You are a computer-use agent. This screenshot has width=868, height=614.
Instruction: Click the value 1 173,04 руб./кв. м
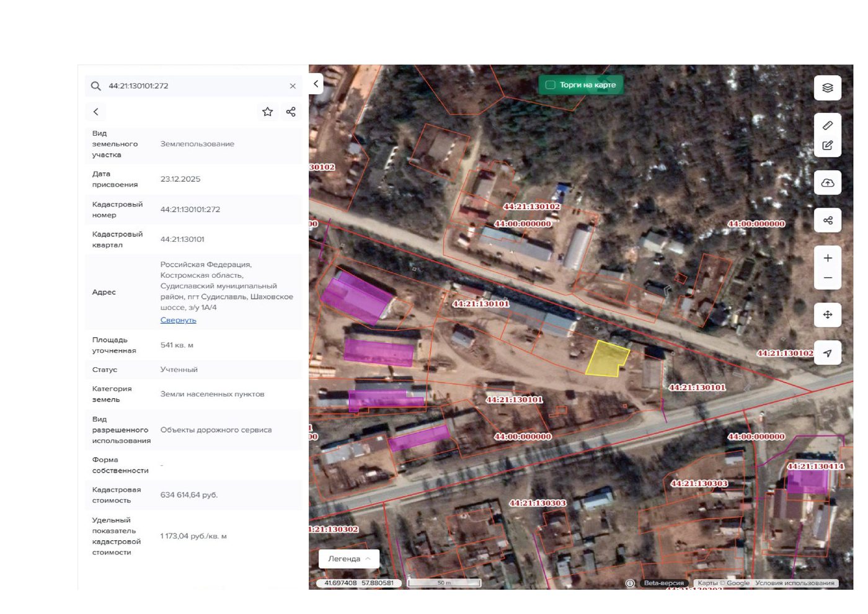193,536
